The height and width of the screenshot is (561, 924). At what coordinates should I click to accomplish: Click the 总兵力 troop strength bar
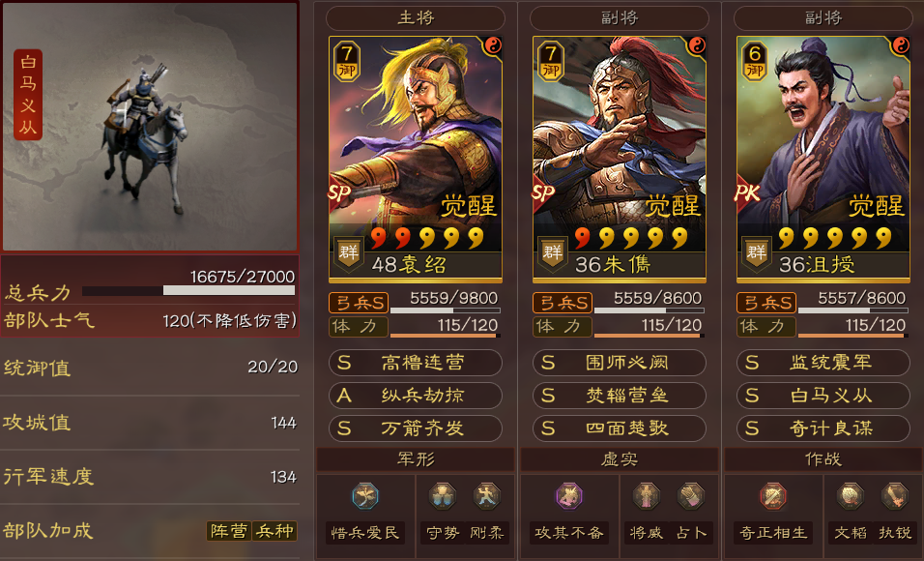(x=188, y=290)
